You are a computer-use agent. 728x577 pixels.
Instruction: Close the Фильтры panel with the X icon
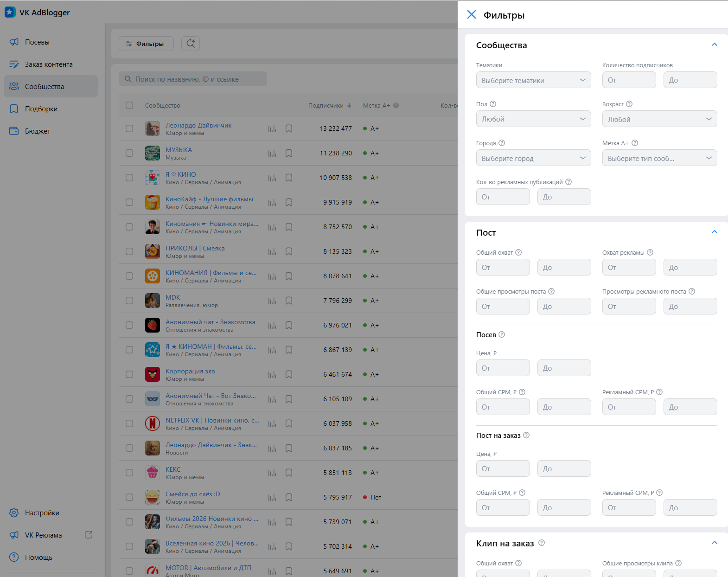(471, 15)
